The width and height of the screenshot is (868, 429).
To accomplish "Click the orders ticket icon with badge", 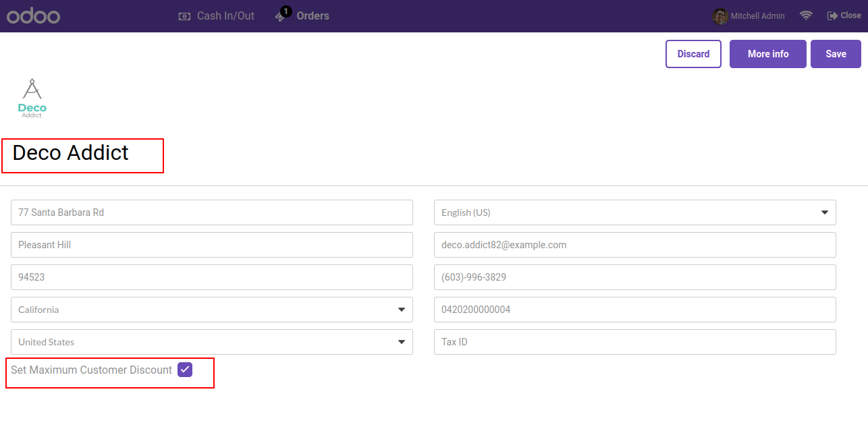I will point(282,15).
